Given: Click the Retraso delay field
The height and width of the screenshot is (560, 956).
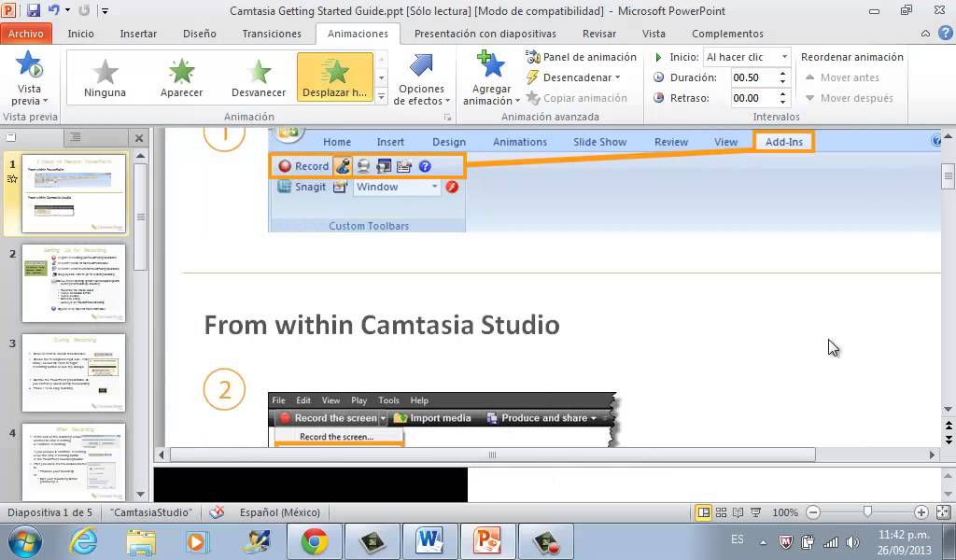Looking at the screenshot, I should pyautogui.click(x=752, y=98).
